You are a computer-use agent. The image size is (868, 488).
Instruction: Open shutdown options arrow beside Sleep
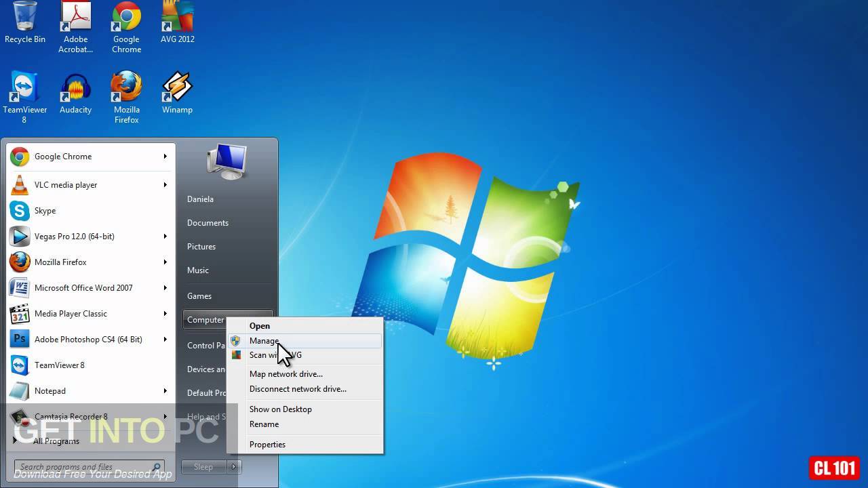tap(234, 467)
